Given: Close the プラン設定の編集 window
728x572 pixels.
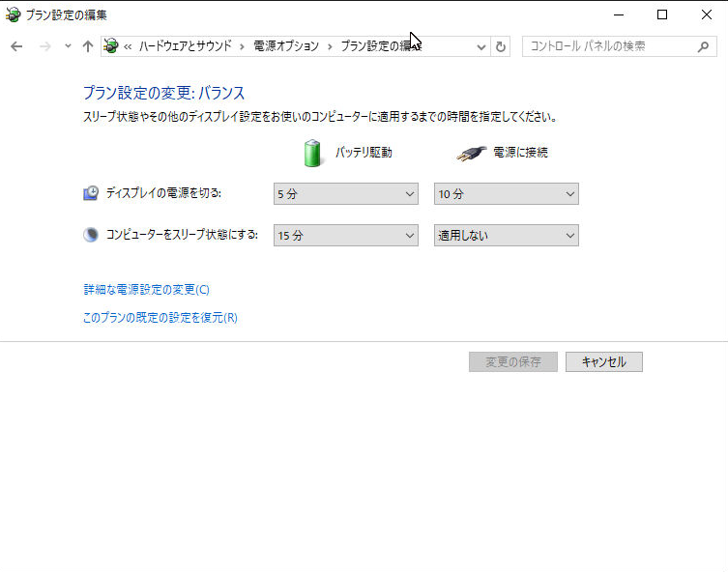Looking at the screenshot, I should coord(707,14).
